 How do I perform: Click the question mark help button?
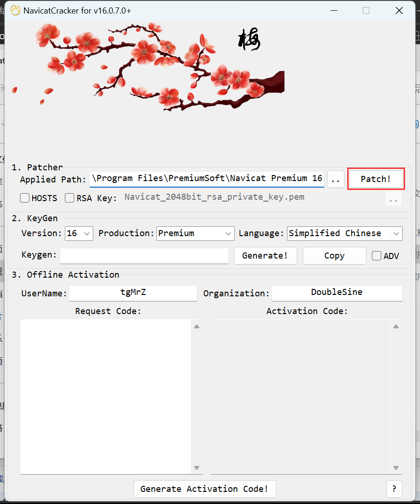point(394,489)
